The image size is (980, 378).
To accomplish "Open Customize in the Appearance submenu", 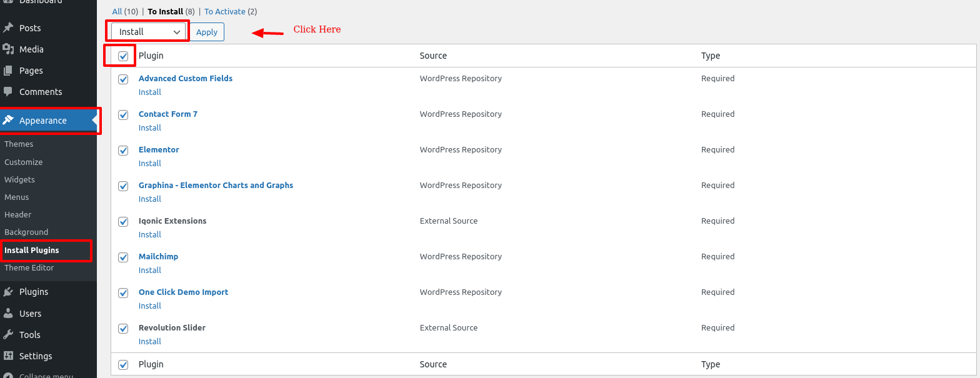I will 24,162.
